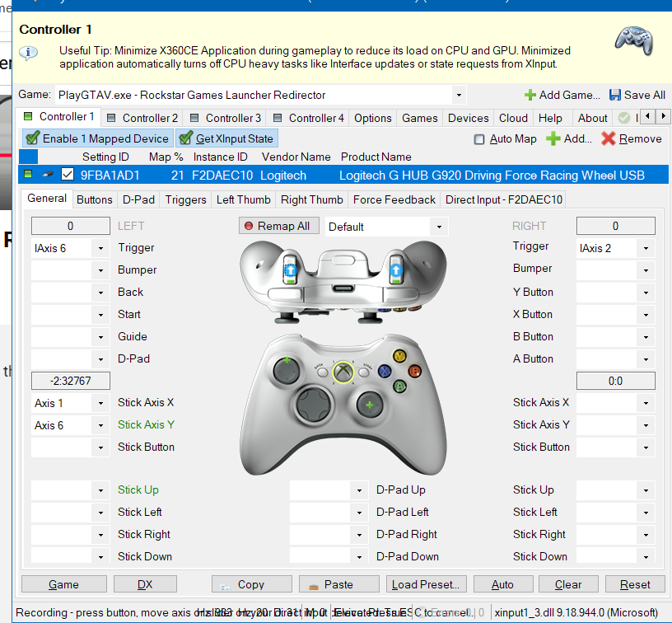Screen dimensions: 672x623
Task: Click the green plus Add device icon
Action: pyautogui.click(x=553, y=138)
